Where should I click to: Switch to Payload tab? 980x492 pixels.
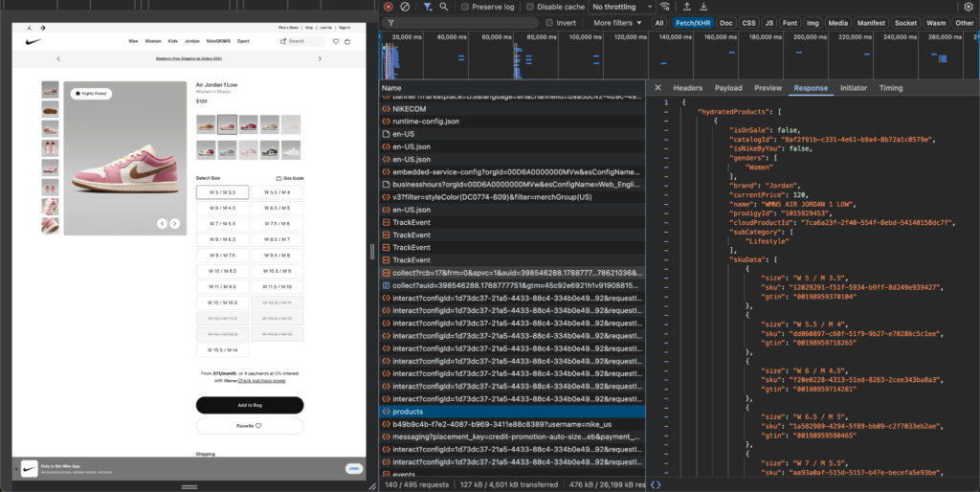(728, 88)
